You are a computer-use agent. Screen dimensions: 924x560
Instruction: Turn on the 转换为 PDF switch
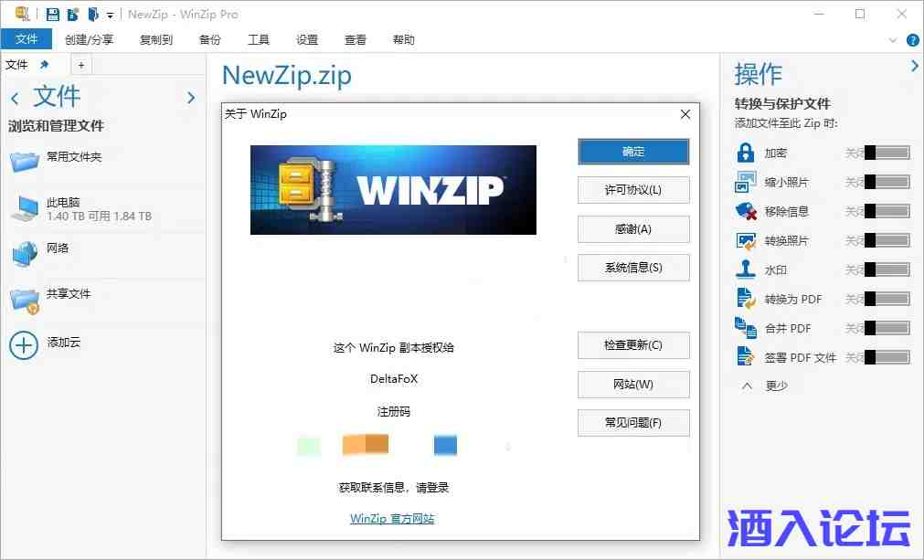pyautogui.click(x=887, y=299)
